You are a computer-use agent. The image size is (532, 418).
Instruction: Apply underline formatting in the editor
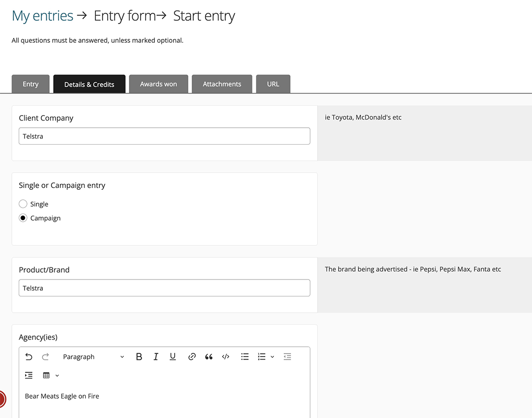173,357
